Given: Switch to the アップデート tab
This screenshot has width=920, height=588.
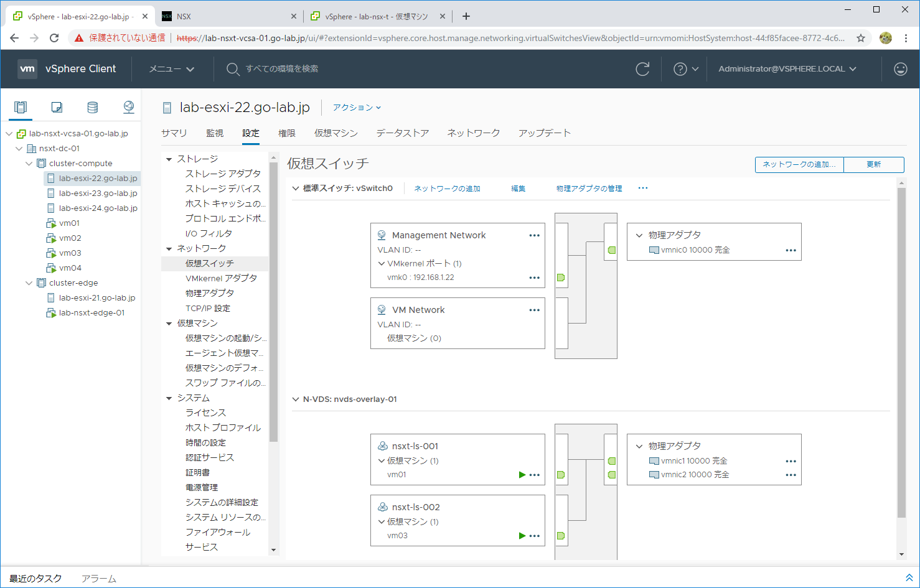Looking at the screenshot, I should (x=545, y=133).
